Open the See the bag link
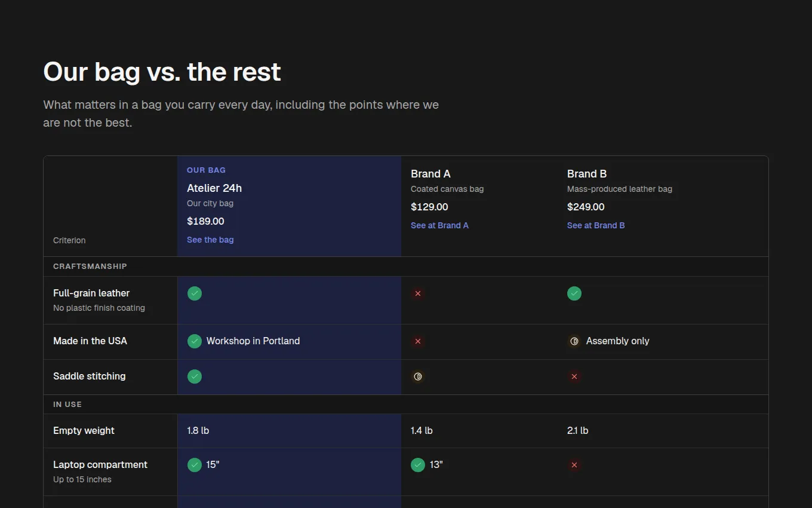Image resolution: width=812 pixels, height=508 pixels. [210, 240]
